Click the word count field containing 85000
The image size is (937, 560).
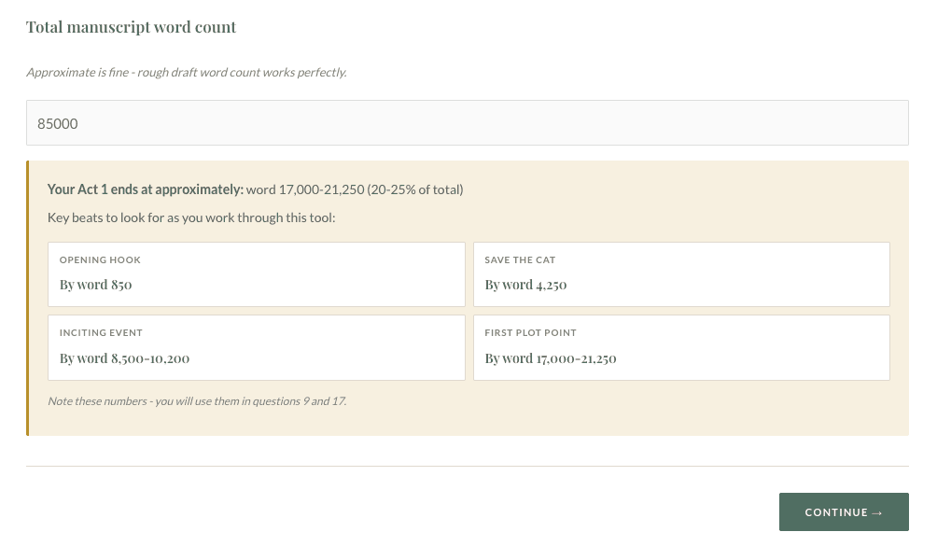pyautogui.click(x=467, y=122)
